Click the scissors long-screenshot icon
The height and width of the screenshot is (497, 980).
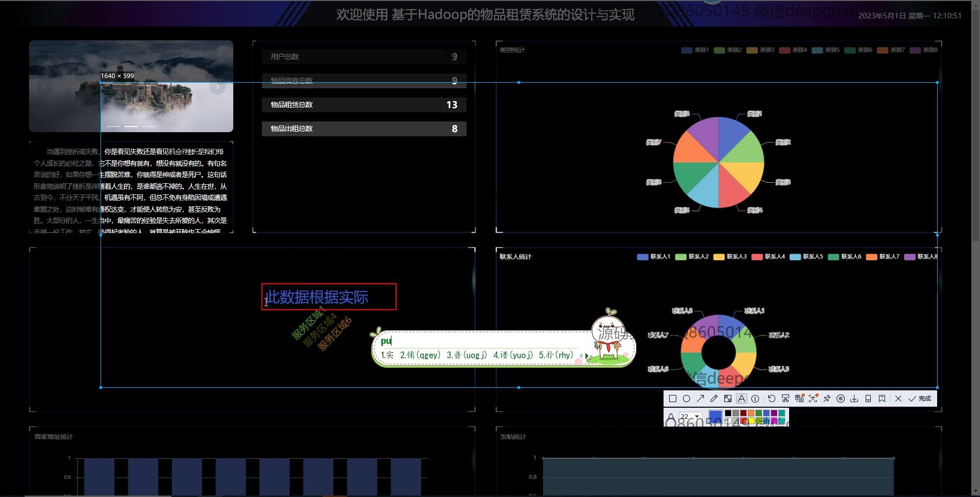tap(786, 399)
